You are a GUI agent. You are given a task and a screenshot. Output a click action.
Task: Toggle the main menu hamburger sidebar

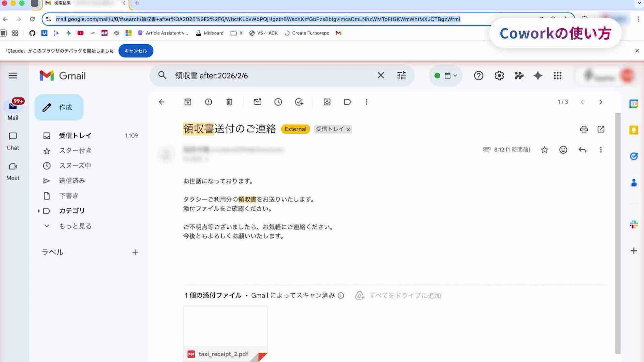[x=13, y=75]
